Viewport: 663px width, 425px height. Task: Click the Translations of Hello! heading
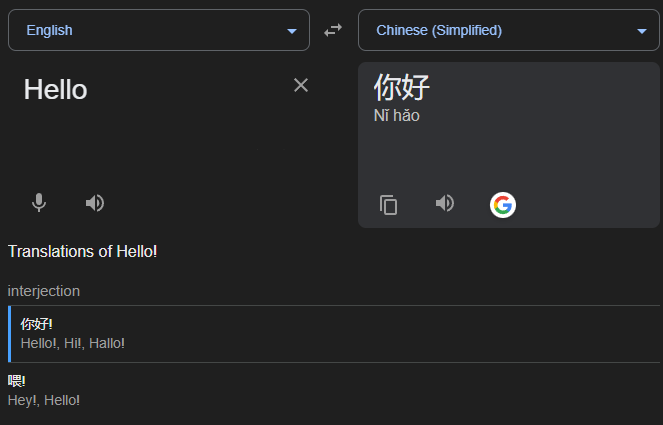click(x=82, y=251)
